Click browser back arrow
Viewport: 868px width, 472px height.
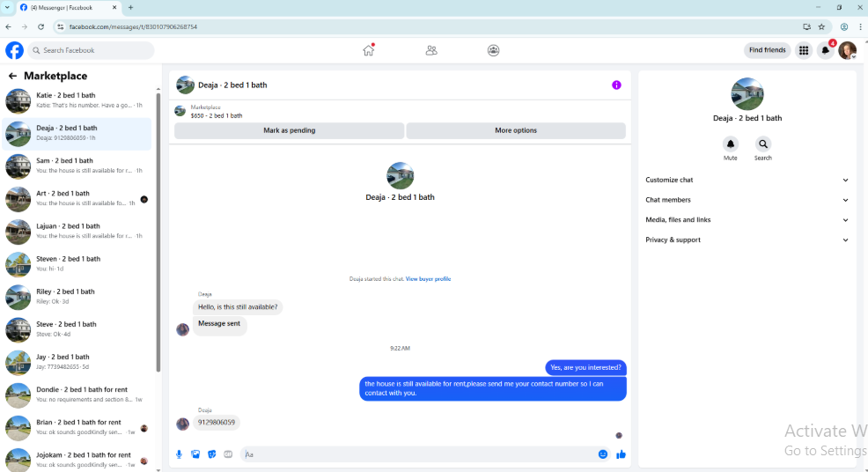click(8, 26)
